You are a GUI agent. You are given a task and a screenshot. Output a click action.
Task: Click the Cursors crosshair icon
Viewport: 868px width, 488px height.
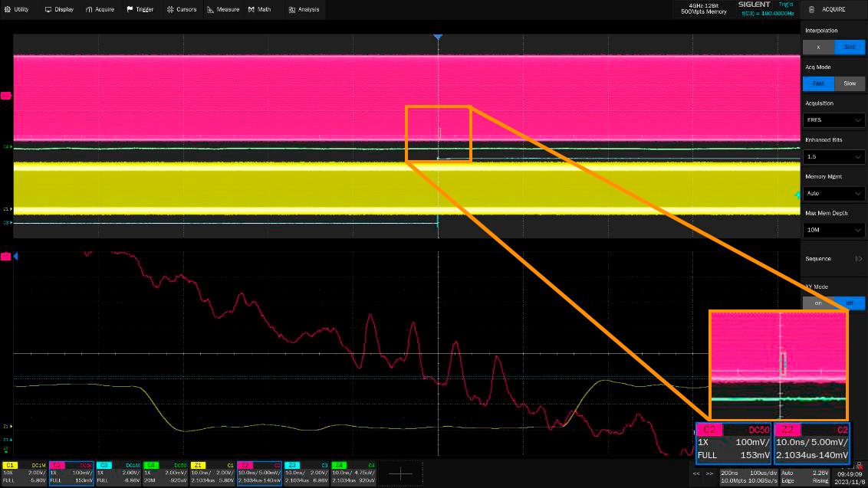point(170,9)
